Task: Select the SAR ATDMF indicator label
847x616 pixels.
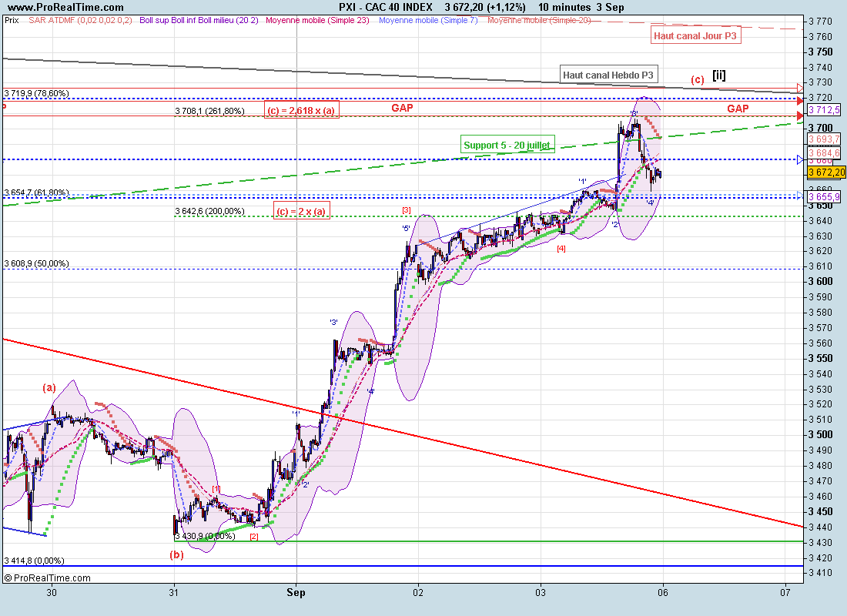Action: point(80,20)
